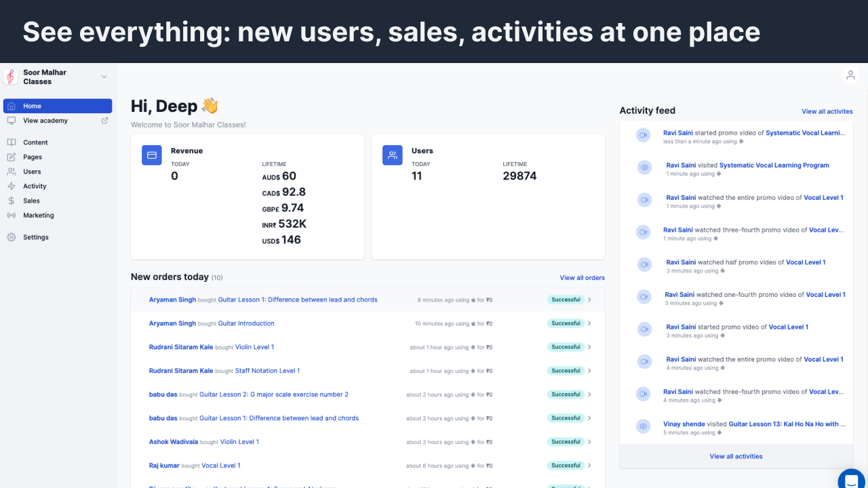Click today's users count 11

416,176
